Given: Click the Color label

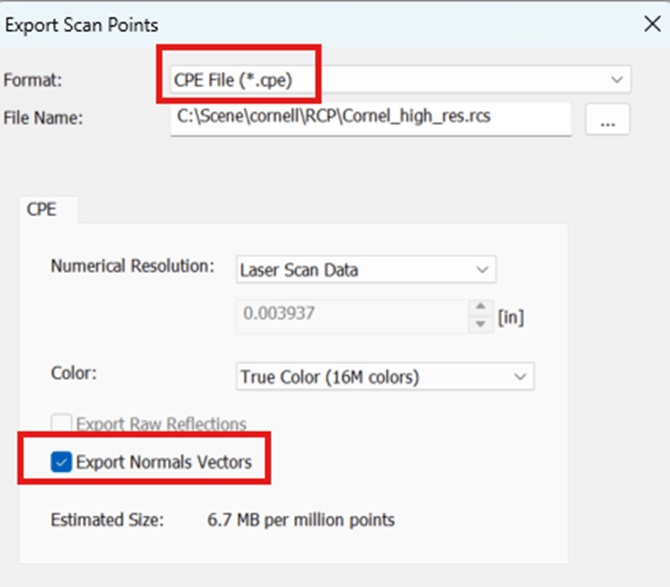Looking at the screenshot, I should (x=73, y=371).
